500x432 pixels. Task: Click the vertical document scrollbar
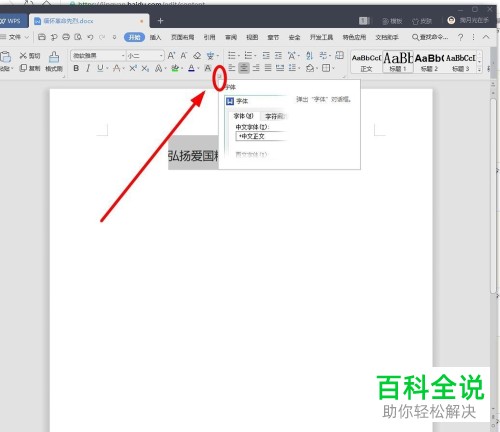(494, 197)
